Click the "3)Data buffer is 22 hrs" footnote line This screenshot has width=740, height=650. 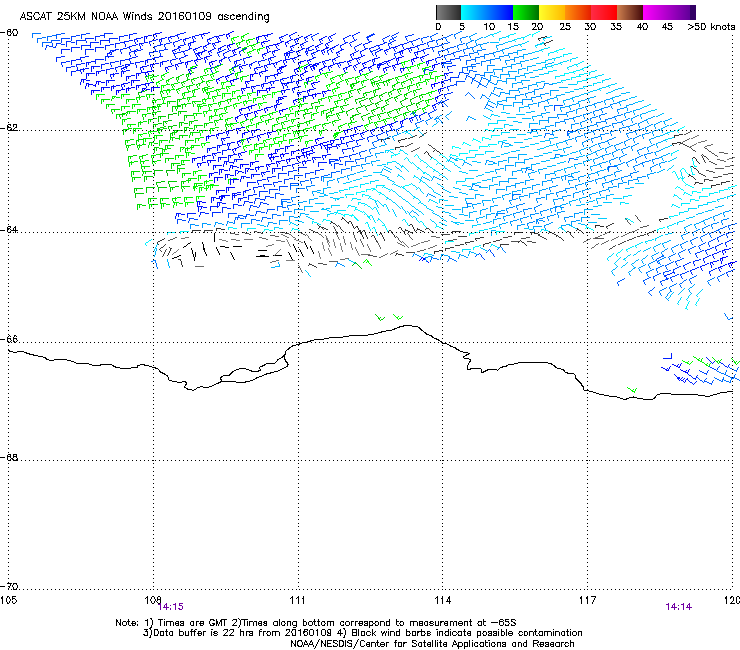pyautogui.click(x=362, y=633)
